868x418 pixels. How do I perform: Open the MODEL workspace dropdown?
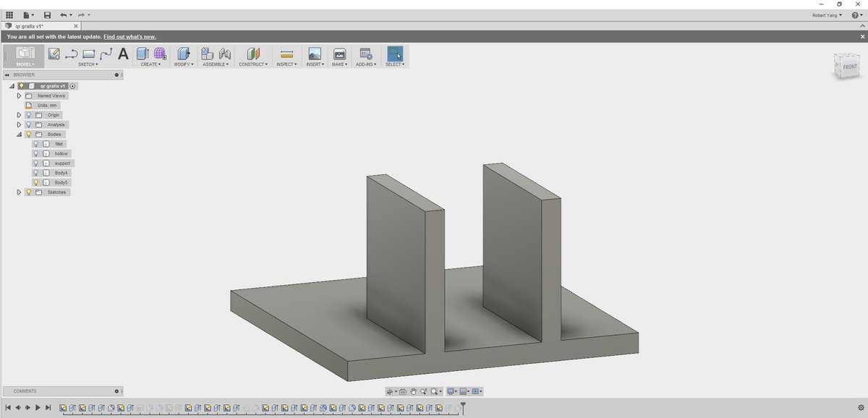25,64
